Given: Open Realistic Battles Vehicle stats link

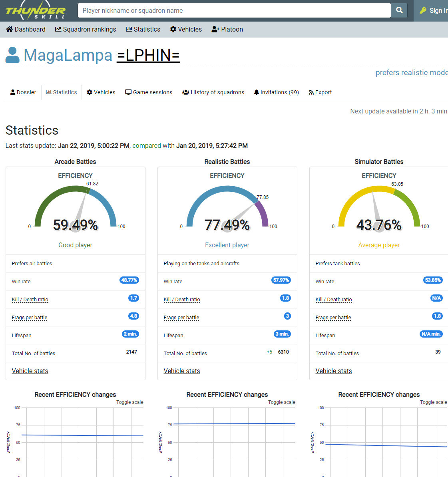Looking at the screenshot, I should tap(182, 371).
